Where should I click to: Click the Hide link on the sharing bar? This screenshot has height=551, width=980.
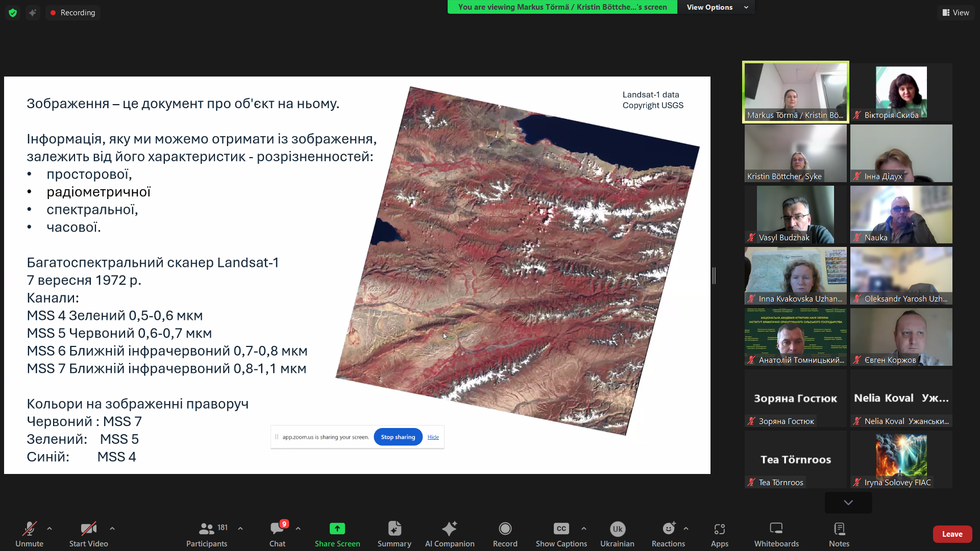(432, 437)
